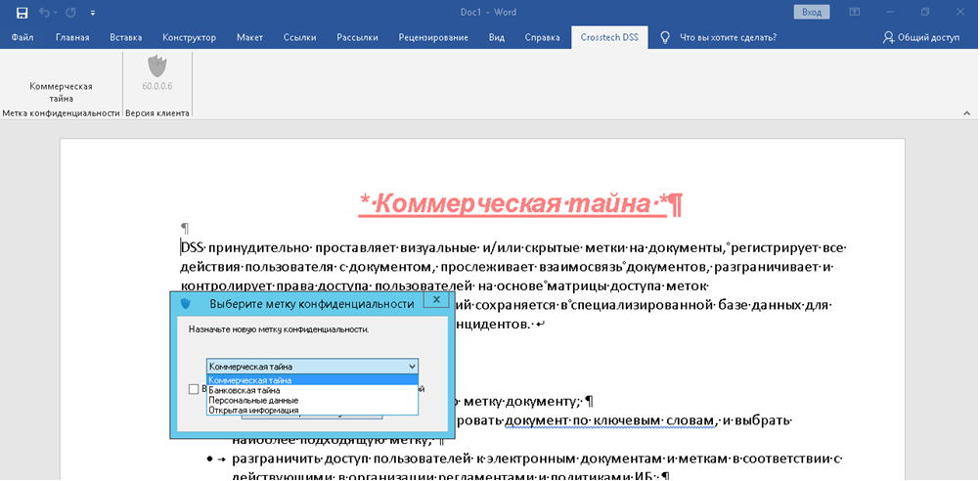Image resolution: width=980 pixels, height=481 pixels.
Task: Click 'Что вы хотите сделать?' search field
Action: point(728,37)
